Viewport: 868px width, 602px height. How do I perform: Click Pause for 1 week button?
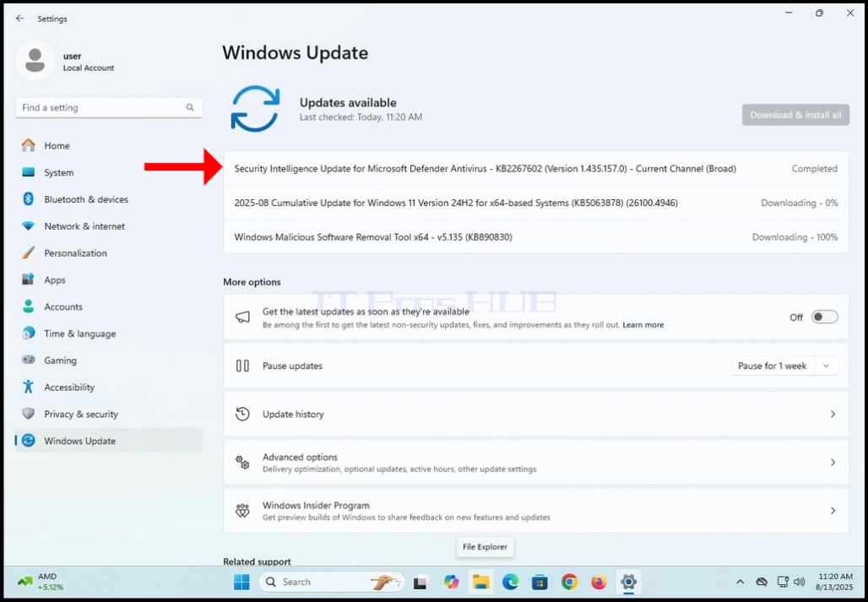click(773, 366)
